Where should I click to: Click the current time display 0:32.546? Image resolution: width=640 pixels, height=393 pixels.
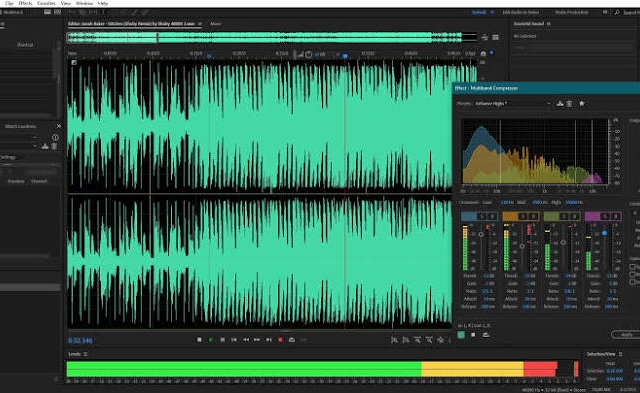(80, 340)
